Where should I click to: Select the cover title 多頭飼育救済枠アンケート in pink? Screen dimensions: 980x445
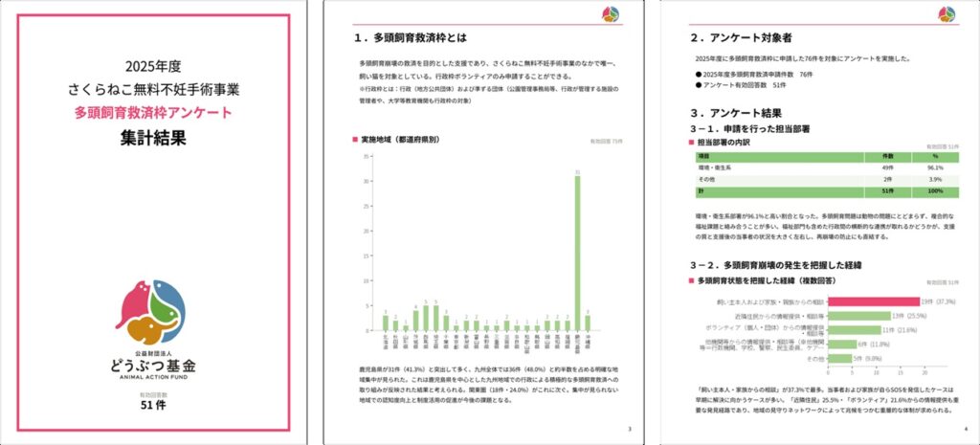pos(153,113)
